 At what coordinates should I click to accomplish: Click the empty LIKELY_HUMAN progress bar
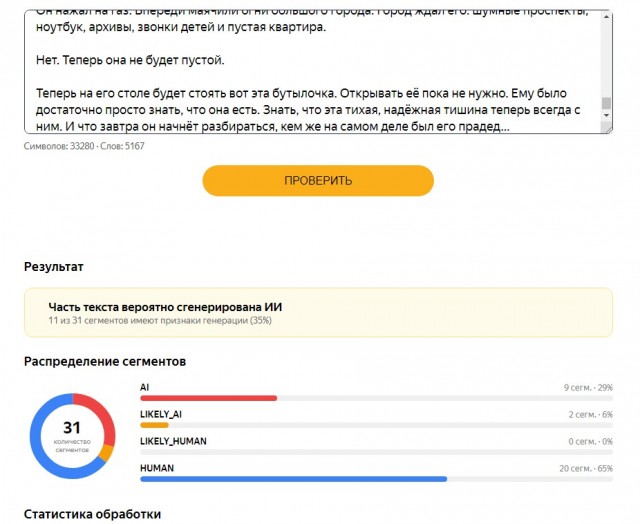click(x=376, y=452)
